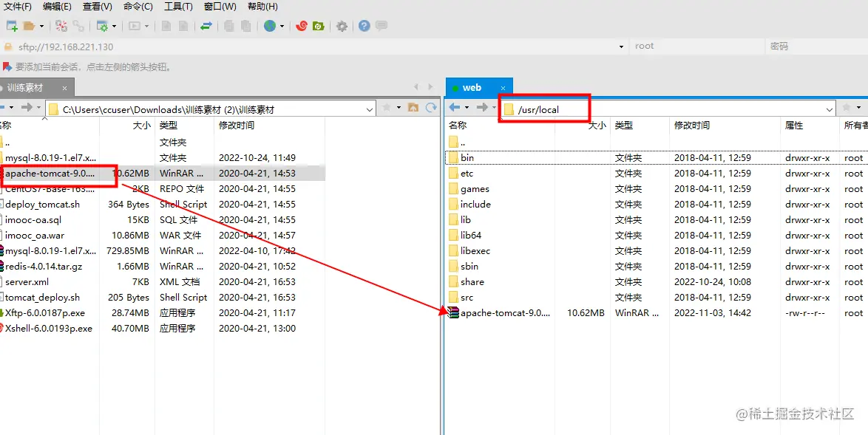Expand the host address dropdown arrow
This screenshot has width=868, height=435.
621,47
